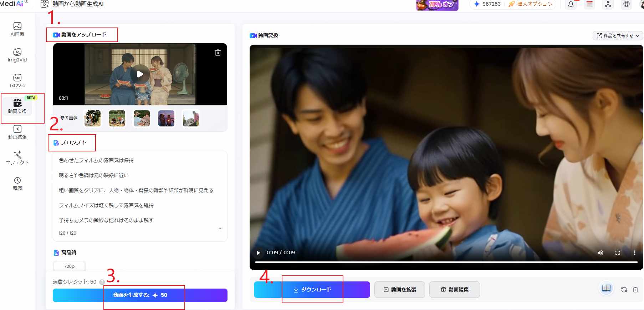Image resolution: width=644 pixels, height=310 pixels.
Task: Regenerate result with refresh icon
Action: (x=624, y=290)
